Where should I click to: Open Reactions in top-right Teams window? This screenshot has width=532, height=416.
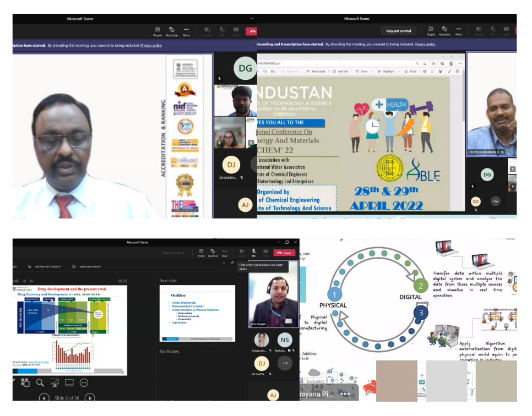tap(444, 31)
